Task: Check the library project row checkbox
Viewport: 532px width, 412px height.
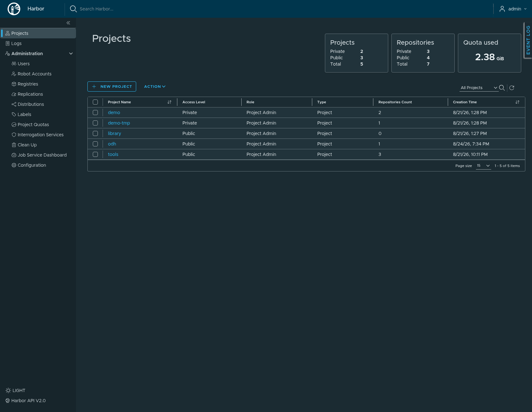Action: (x=95, y=133)
